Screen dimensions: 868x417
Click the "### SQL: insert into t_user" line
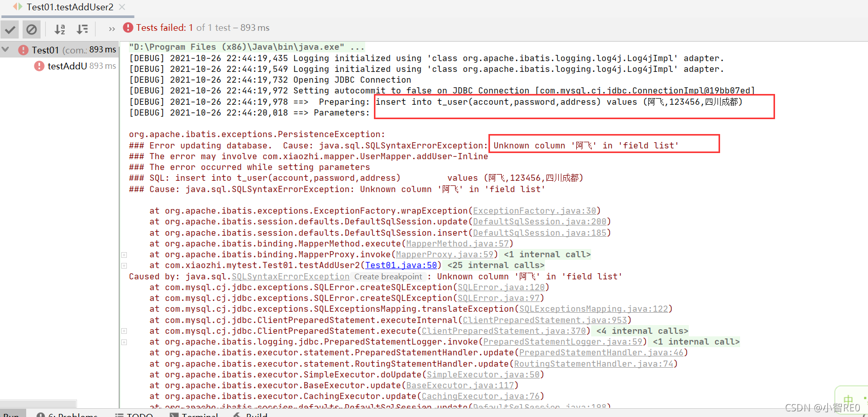(356, 178)
